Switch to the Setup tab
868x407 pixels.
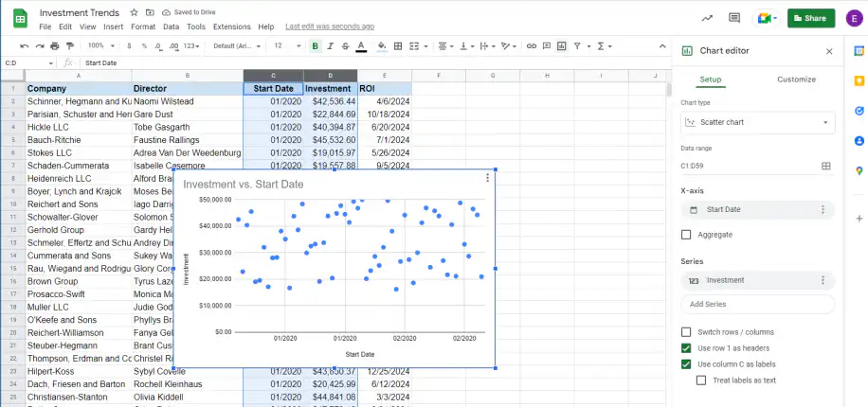711,80
